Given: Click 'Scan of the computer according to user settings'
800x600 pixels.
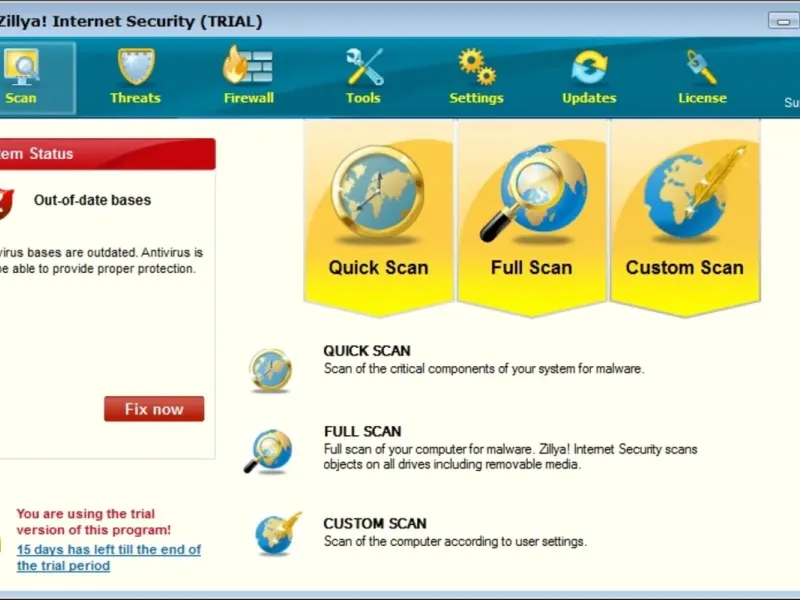Looking at the screenshot, I should (455, 541).
